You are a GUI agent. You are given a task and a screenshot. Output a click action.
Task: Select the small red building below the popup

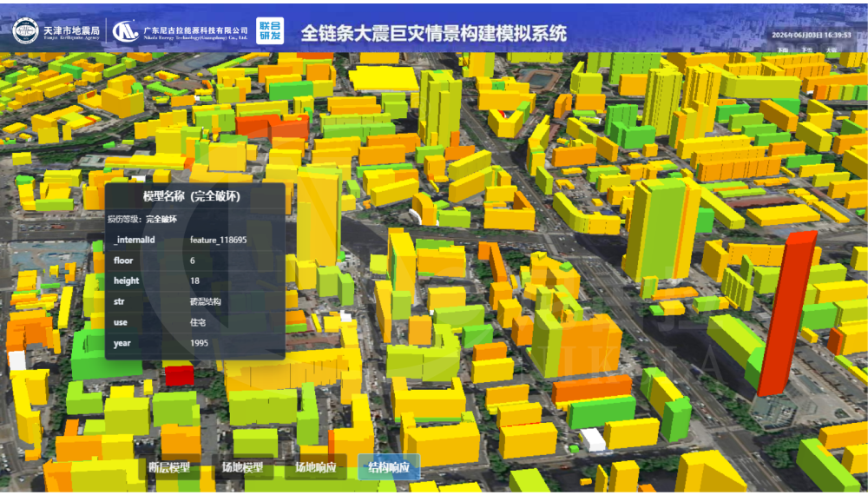(180, 375)
